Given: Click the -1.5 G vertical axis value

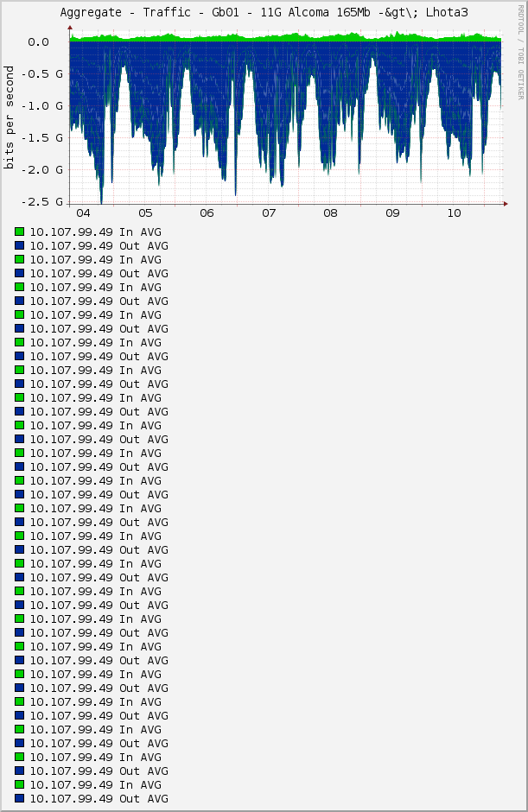Looking at the screenshot, I should tap(42, 137).
